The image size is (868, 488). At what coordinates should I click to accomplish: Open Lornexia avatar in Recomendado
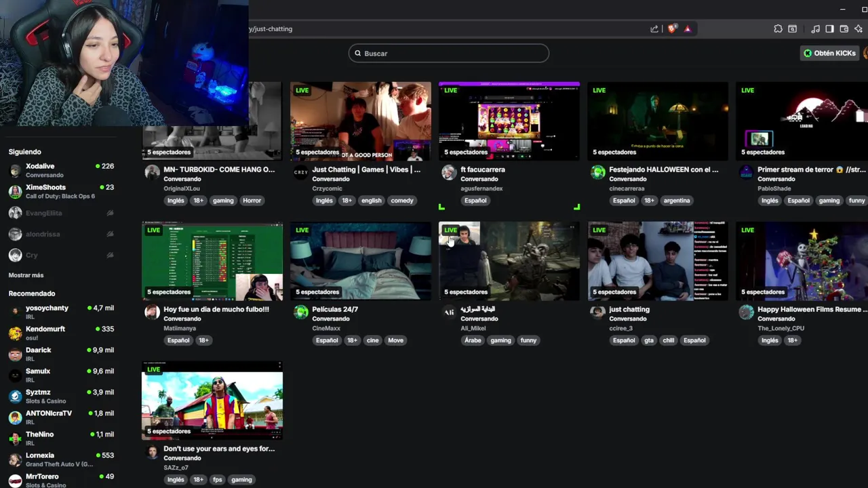click(15, 460)
